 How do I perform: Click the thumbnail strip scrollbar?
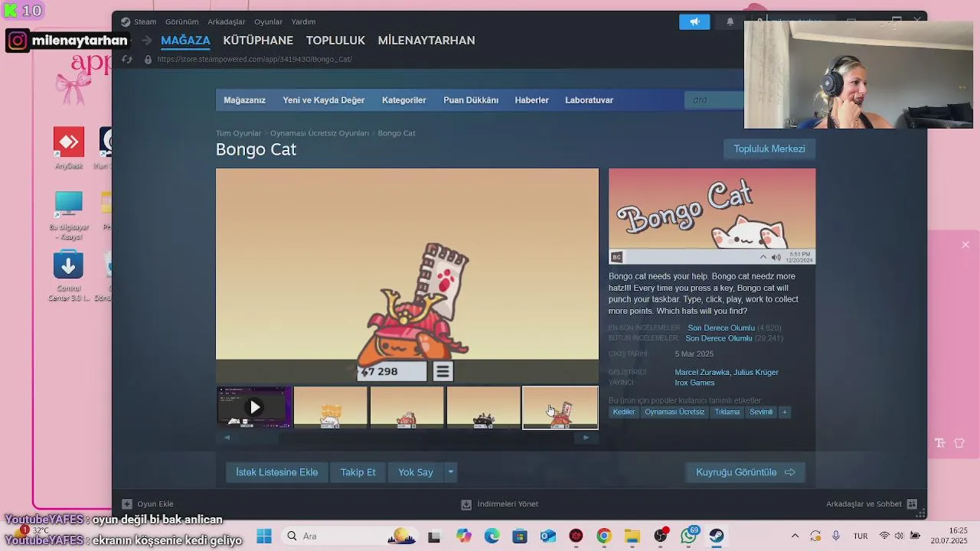(x=407, y=438)
